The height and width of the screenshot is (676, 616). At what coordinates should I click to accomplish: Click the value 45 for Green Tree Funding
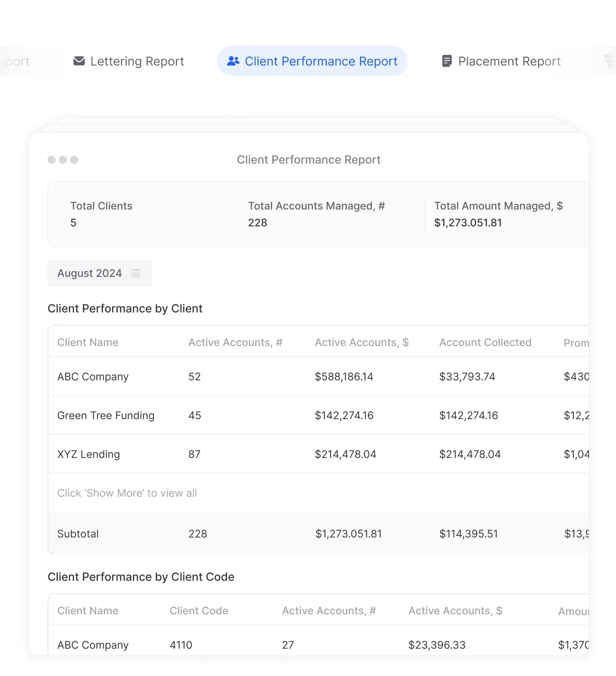coord(194,416)
